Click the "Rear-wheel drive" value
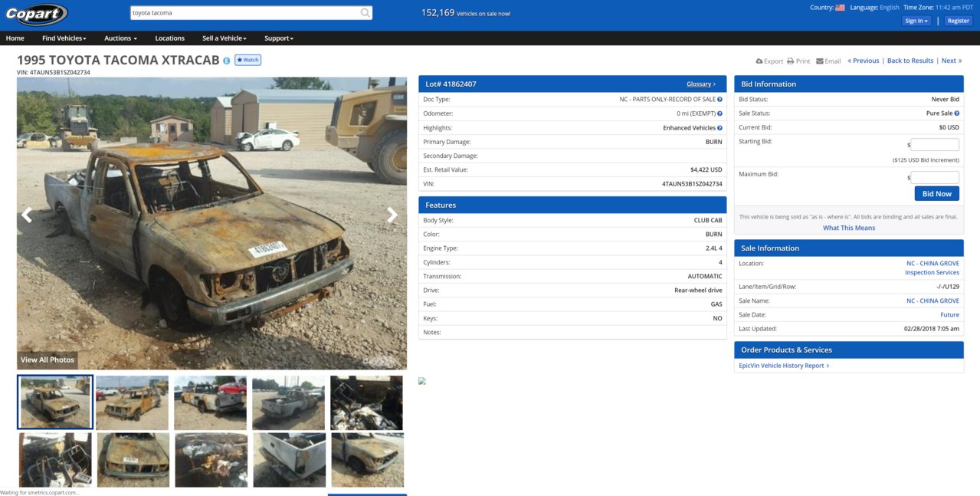The height and width of the screenshot is (496, 980). (x=698, y=291)
